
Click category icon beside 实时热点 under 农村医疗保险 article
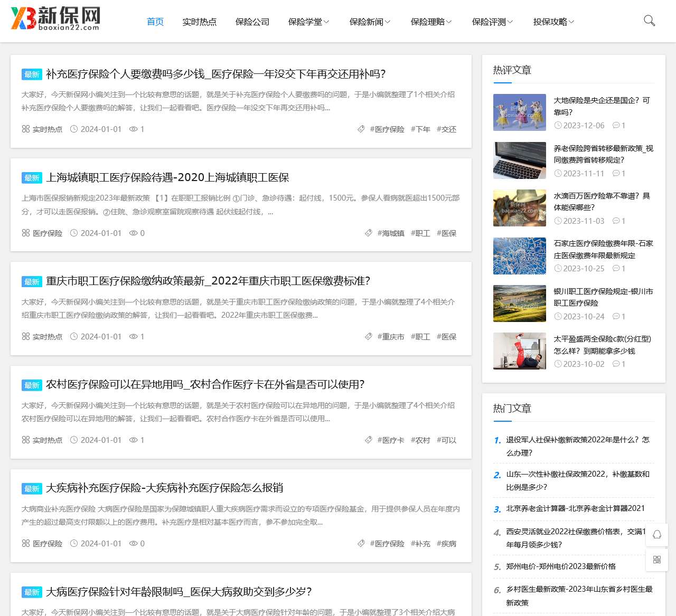pyautogui.click(x=25, y=440)
